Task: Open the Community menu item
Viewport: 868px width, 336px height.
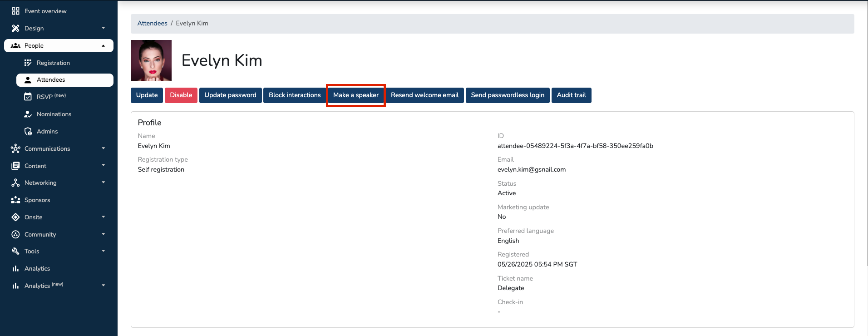Action: click(x=40, y=234)
